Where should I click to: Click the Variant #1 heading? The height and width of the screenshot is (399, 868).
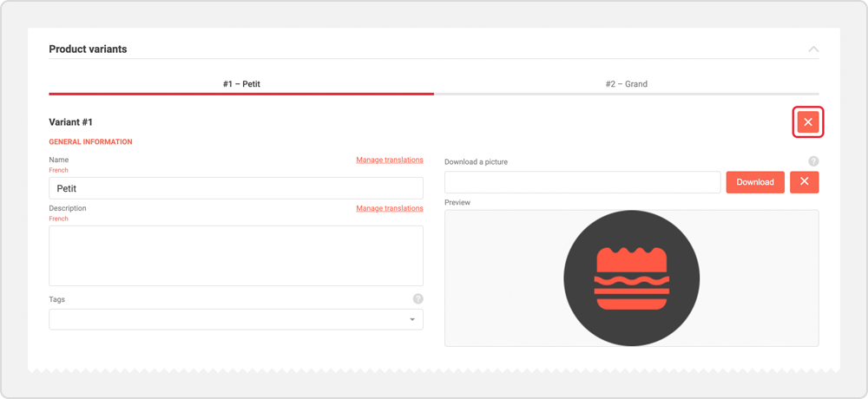coord(70,122)
